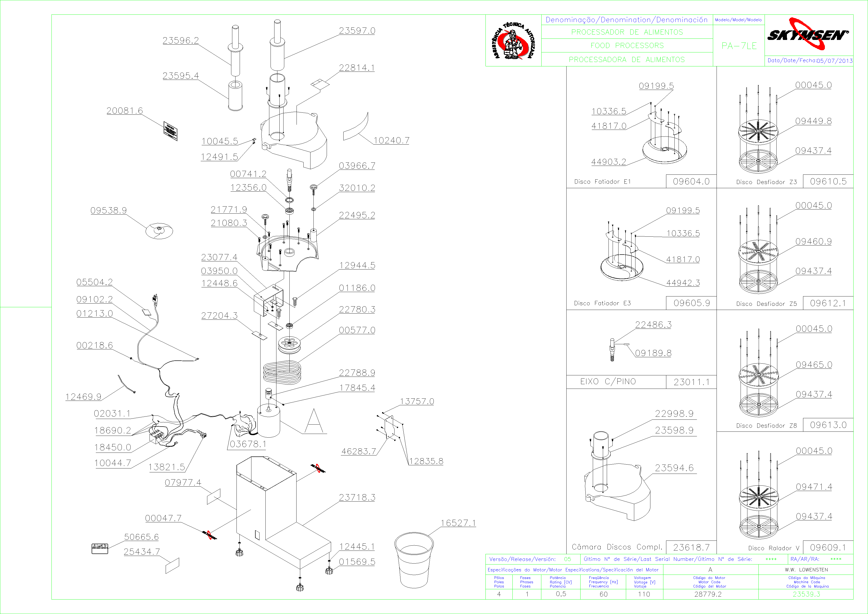The height and width of the screenshot is (614, 868).
Task: Select part number 23077.4
Action: click(219, 258)
